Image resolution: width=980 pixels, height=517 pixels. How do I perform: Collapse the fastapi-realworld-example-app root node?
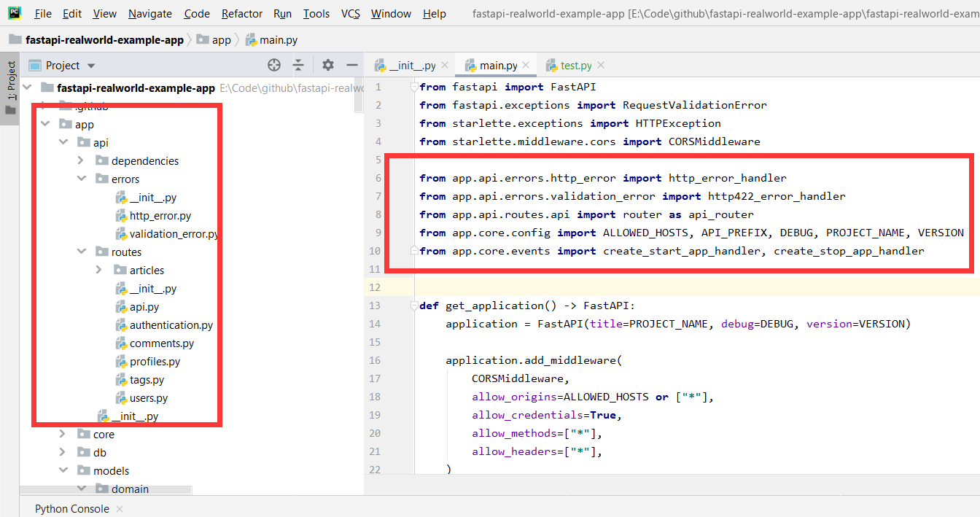point(28,88)
